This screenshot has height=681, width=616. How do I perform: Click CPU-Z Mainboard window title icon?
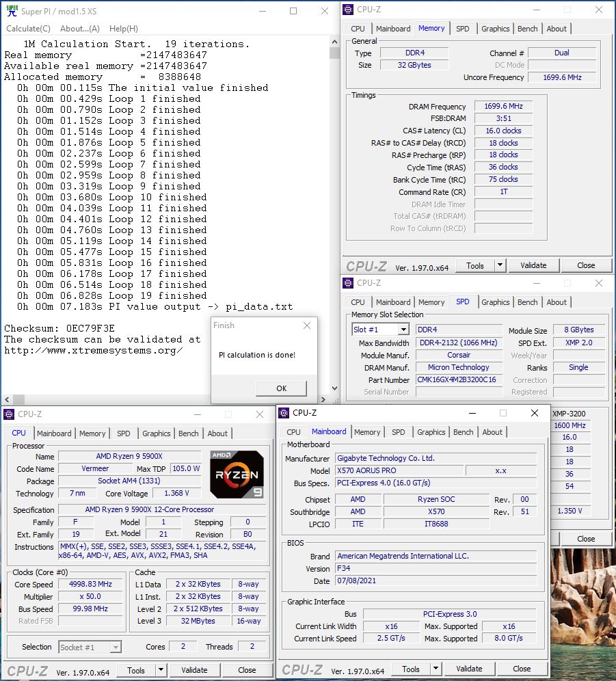tap(284, 413)
